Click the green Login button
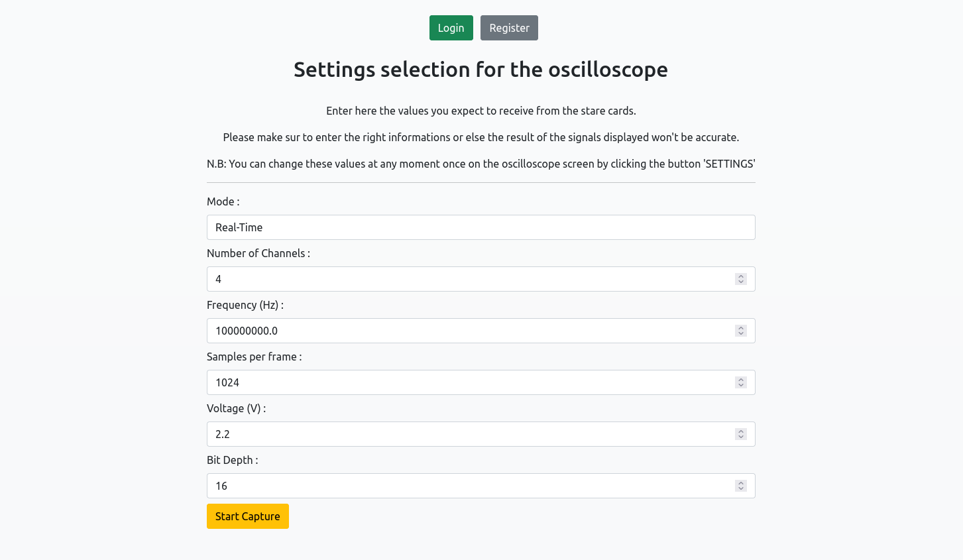Screen dimensions: 963x560 click(x=451, y=28)
